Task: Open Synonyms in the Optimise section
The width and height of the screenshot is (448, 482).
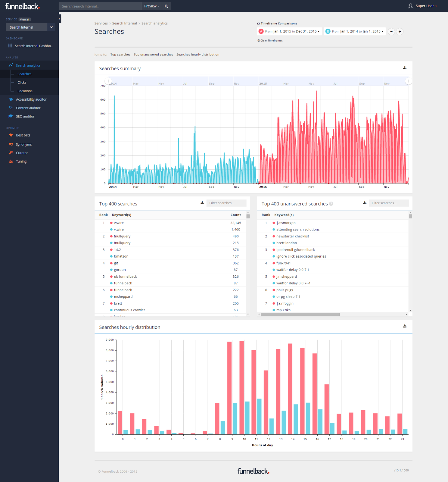Action: point(24,145)
